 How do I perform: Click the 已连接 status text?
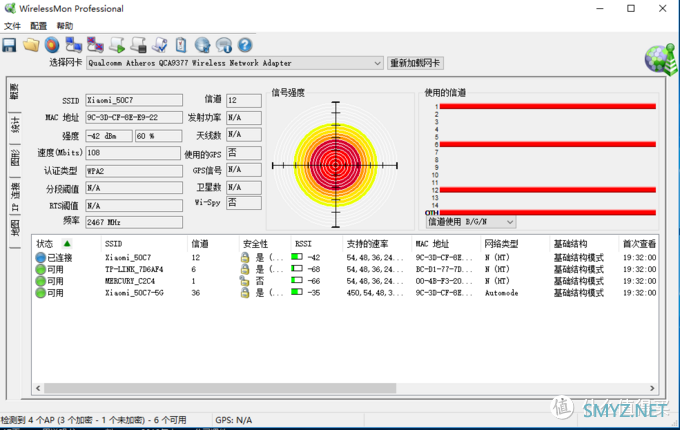pos(60,257)
